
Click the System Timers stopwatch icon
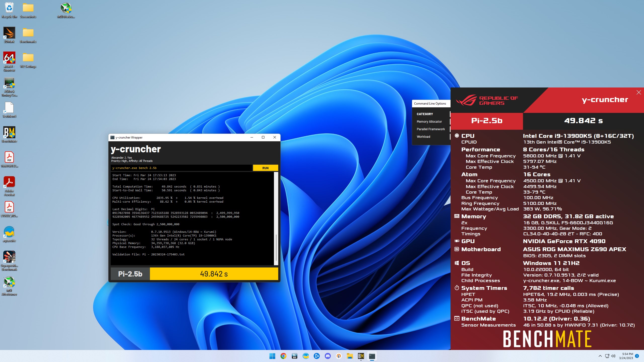click(x=457, y=288)
